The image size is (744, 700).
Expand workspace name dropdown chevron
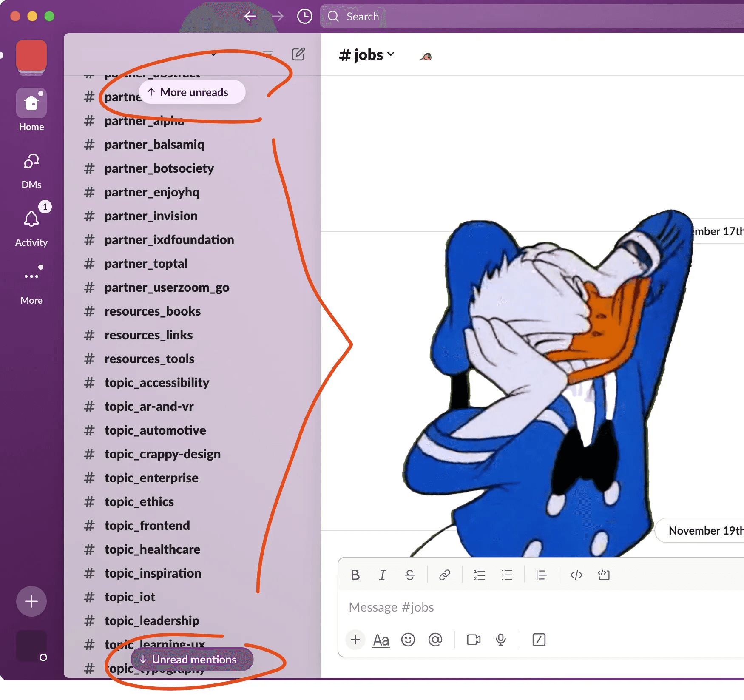pos(213,54)
